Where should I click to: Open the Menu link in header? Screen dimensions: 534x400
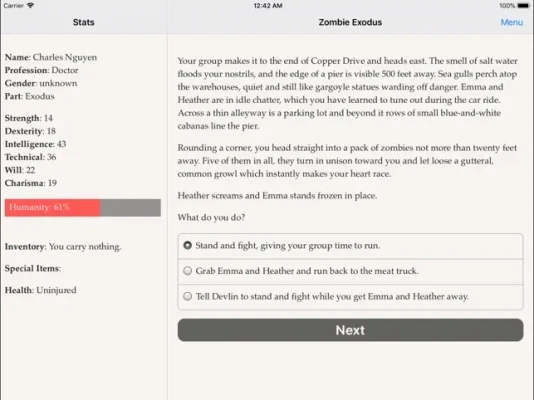[x=512, y=22]
